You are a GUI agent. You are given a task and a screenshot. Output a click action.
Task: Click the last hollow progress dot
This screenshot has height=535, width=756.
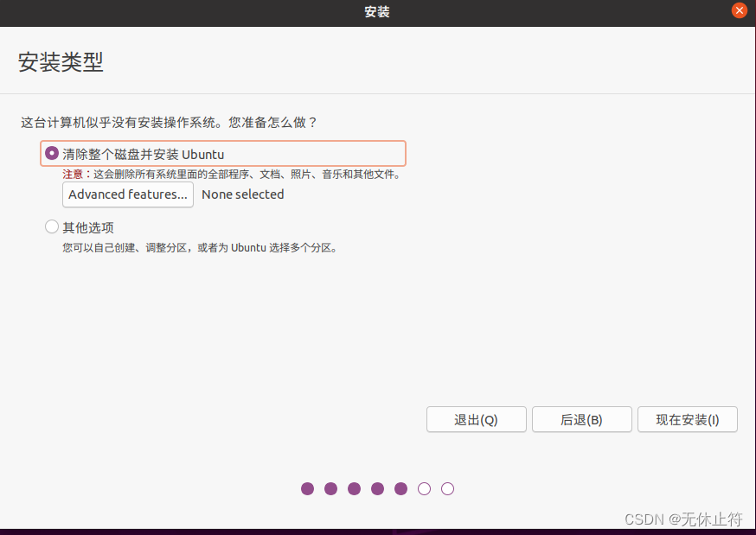[x=447, y=488]
